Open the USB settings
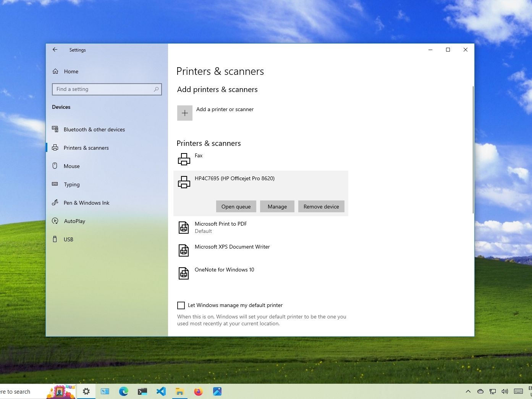Screen dimensions: 532x399 tap(68, 239)
